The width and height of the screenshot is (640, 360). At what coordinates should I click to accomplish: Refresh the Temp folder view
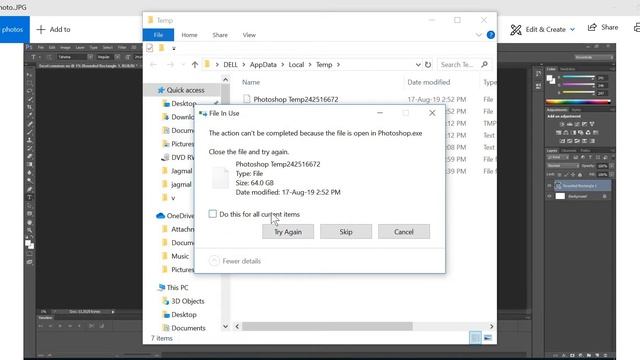click(428, 64)
